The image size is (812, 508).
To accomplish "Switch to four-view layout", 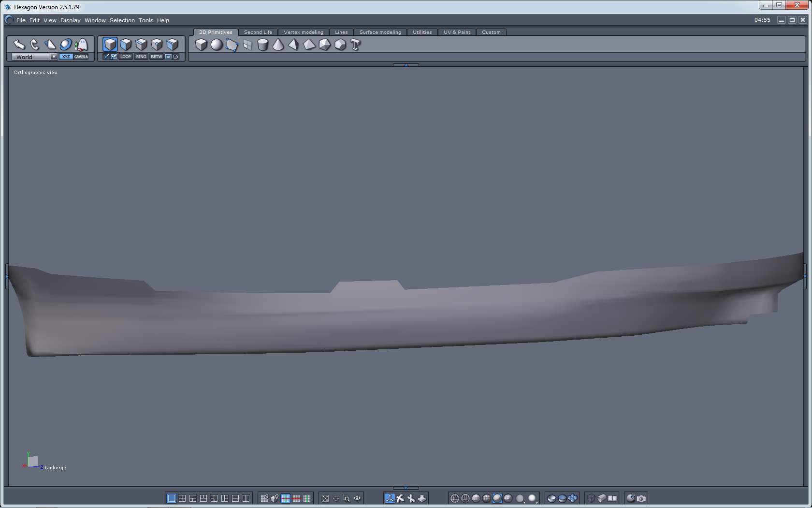I will tap(182, 498).
